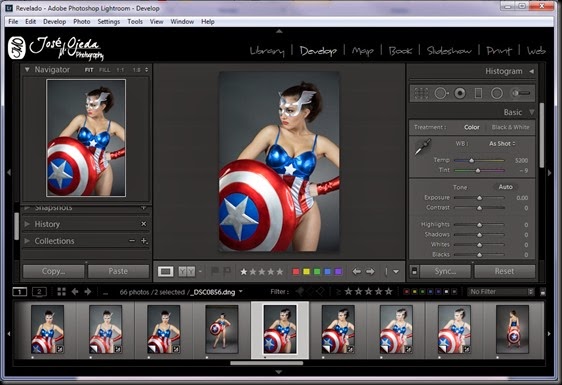This screenshot has height=385, width=562.
Task: Go to next photo with toolbar arrow
Action: [x=370, y=271]
